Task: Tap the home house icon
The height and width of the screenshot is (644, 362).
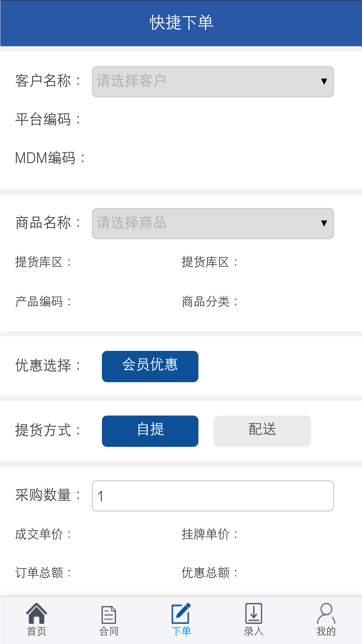Action: pos(36,613)
